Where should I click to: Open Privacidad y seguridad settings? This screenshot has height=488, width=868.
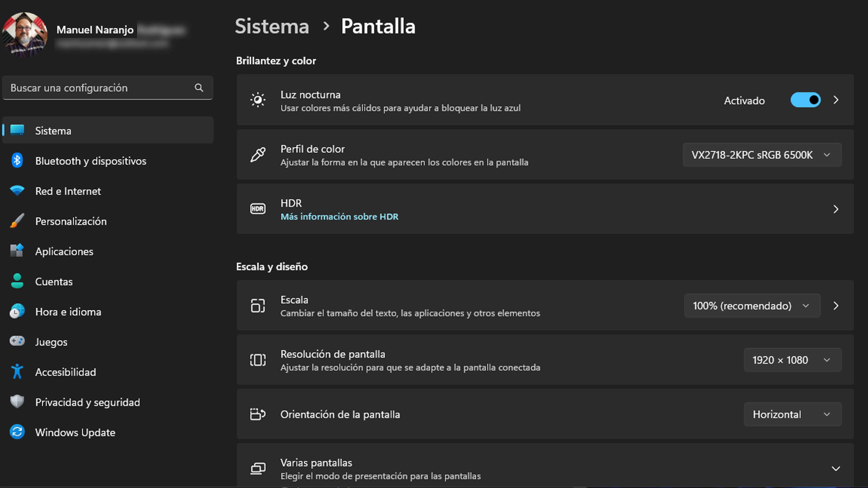pyautogui.click(x=108, y=402)
